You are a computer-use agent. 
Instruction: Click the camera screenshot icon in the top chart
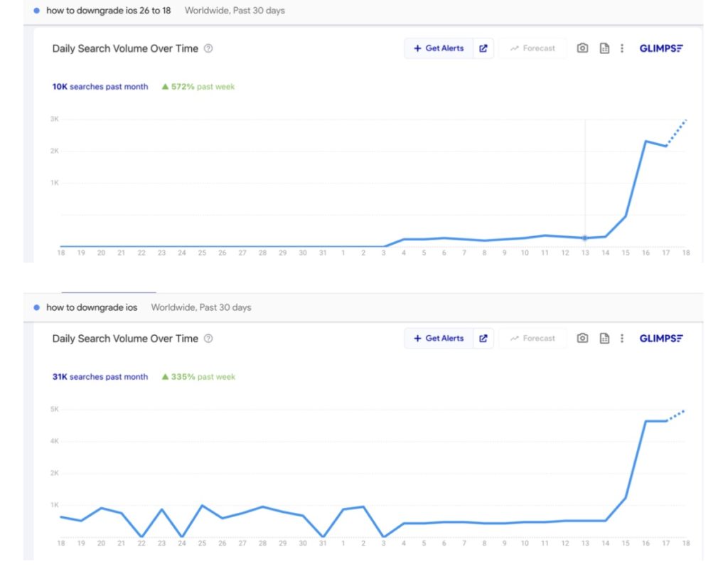[582, 48]
